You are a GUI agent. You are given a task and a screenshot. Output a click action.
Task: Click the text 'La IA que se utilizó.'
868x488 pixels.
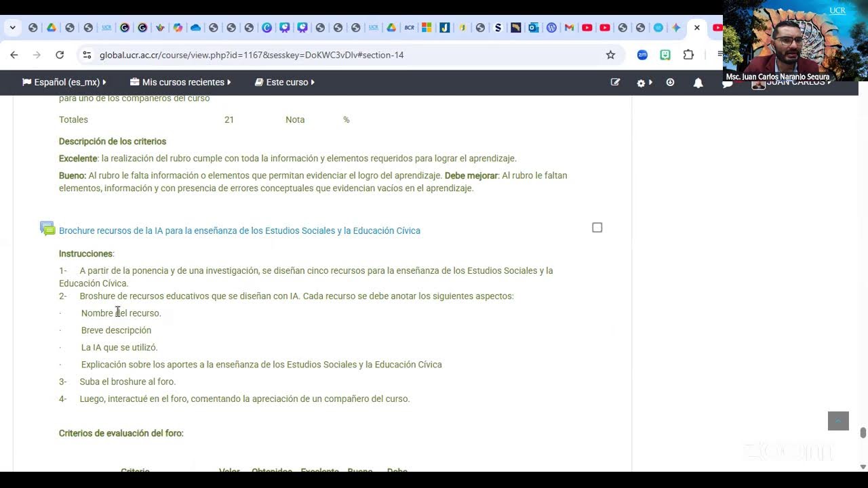click(x=119, y=347)
